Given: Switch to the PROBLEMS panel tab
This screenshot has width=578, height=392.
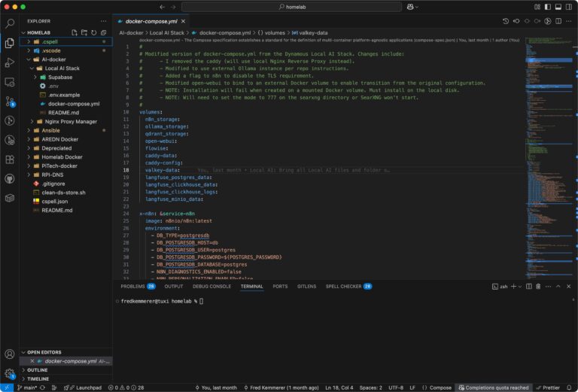Looking at the screenshot, I should pyautogui.click(x=132, y=287).
